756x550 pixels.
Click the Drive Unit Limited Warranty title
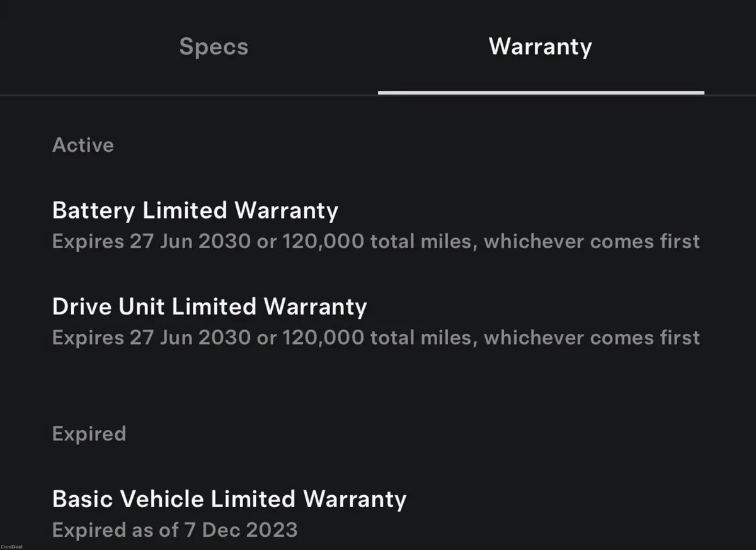pyautogui.click(x=210, y=307)
